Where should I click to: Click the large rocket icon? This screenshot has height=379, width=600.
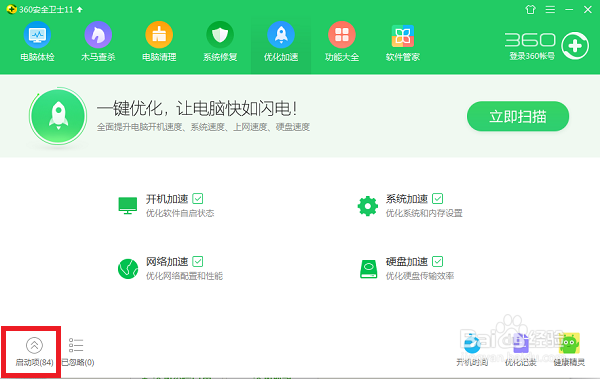click(x=58, y=116)
